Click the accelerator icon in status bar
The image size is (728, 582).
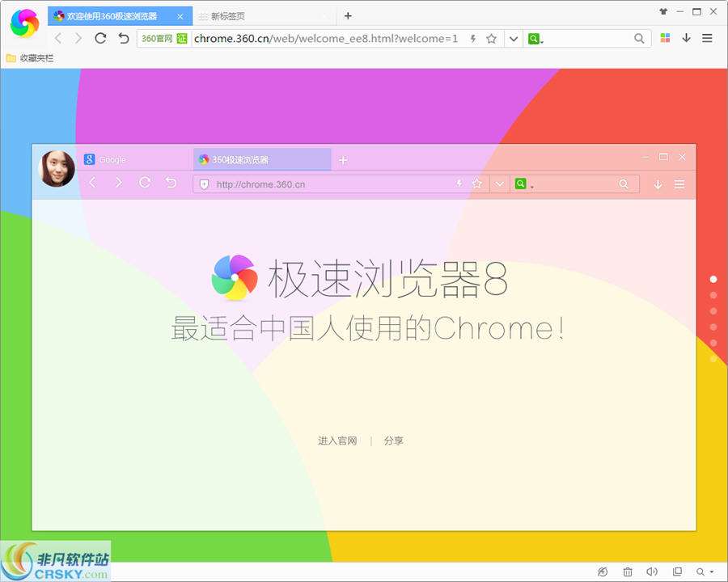click(603, 571)
